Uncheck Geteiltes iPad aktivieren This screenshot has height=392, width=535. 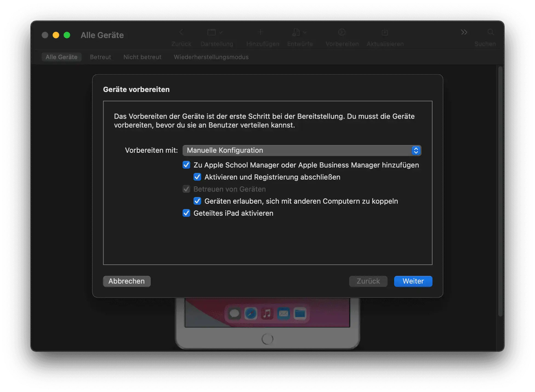(x=186, y=213)
